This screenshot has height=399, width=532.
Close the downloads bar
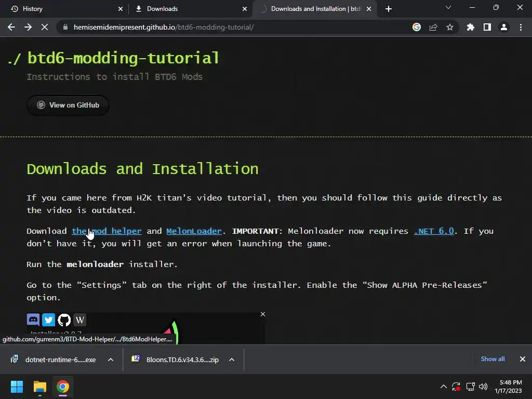pyautogui.click(x=523, y=359)
